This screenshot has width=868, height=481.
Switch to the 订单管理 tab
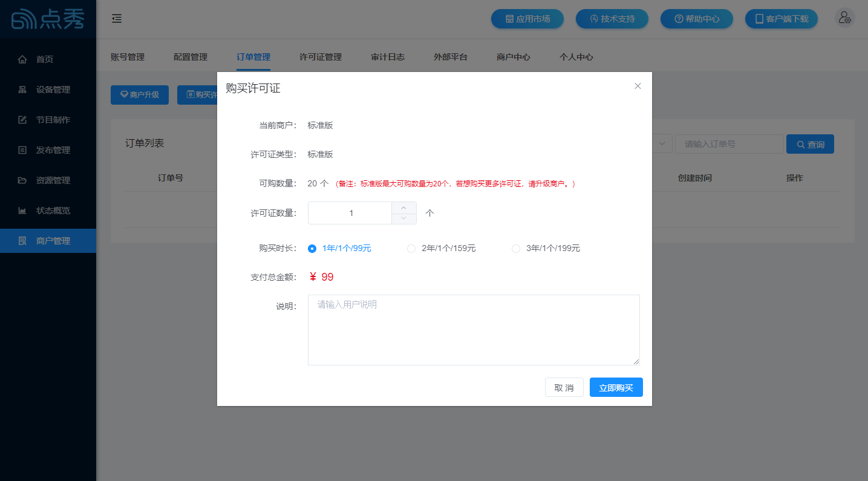coord(253,57)
